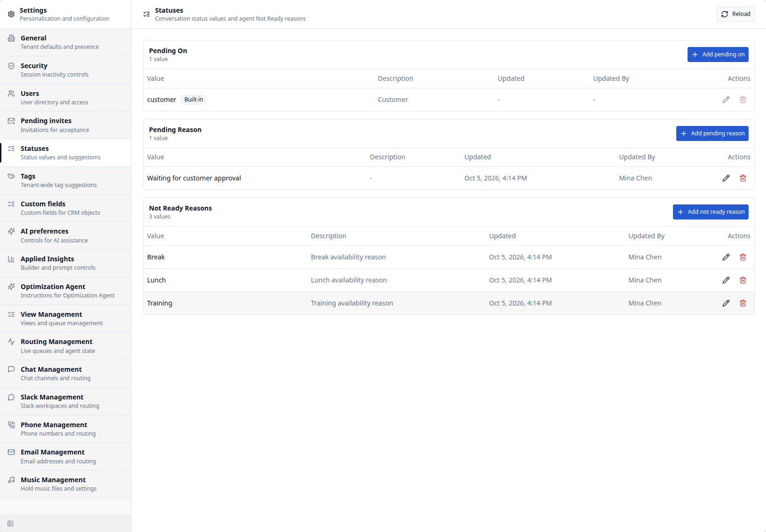Open AI preferences settings
Image resolution: width=766 pixels, height=532 pixels.
(66, 235)
